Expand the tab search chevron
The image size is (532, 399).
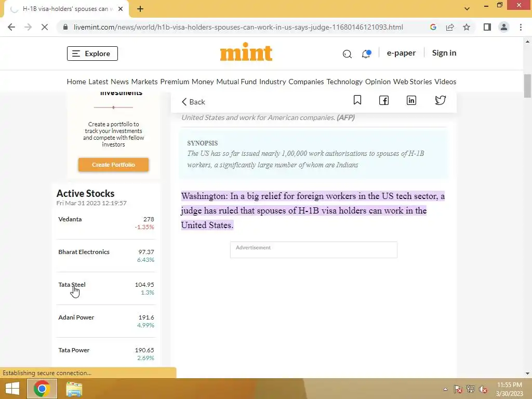pyautogui.click(x=467, y=9)
